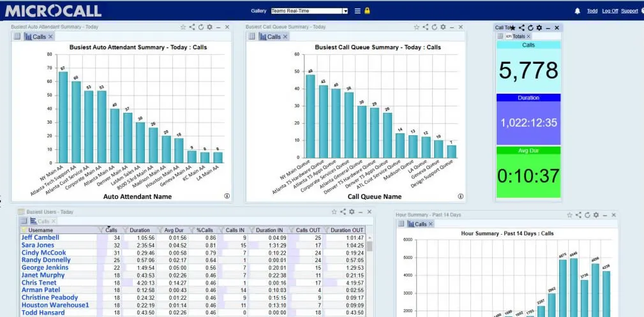
Task: Open notifications bell in the header
Action: 577,11
